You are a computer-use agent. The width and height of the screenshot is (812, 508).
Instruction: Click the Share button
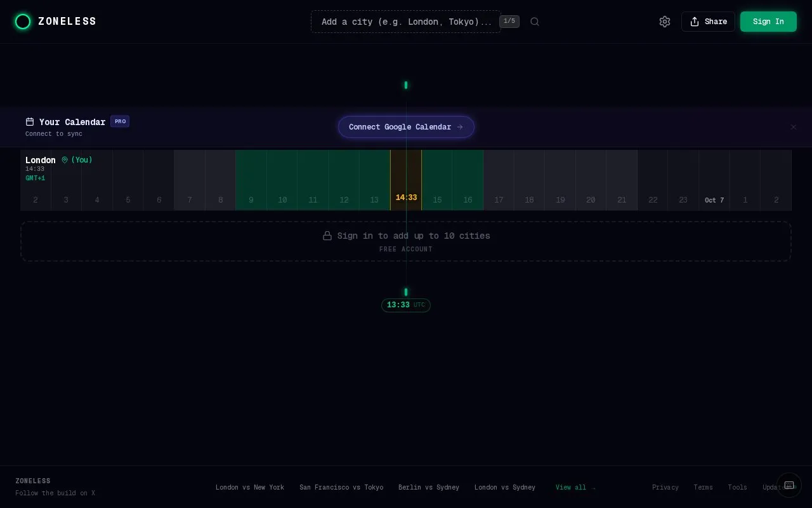click(708, 22)
